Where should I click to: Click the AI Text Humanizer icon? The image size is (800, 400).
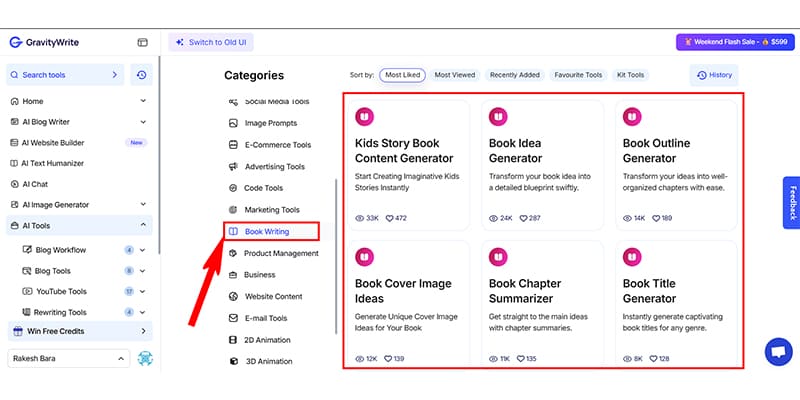[x=14, y=163]
